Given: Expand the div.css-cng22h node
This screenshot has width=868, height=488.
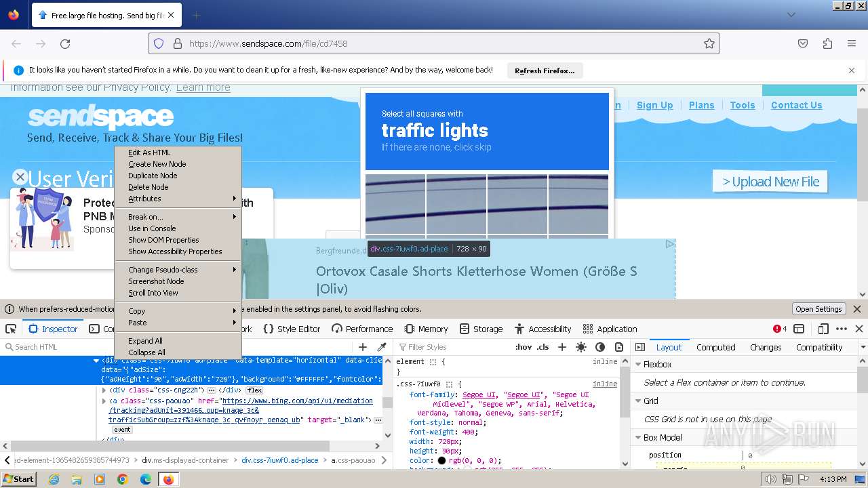Looking at the screenshot, I should 104,390.
